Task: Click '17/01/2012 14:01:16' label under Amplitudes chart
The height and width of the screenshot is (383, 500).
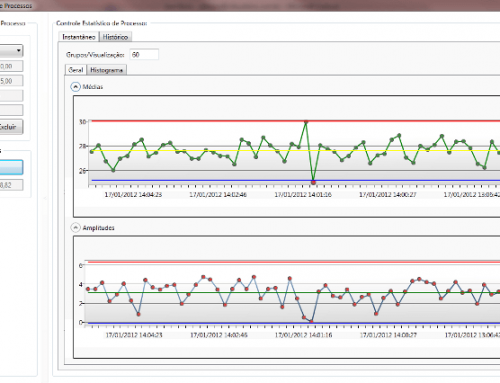Action: tap(304, 335)
